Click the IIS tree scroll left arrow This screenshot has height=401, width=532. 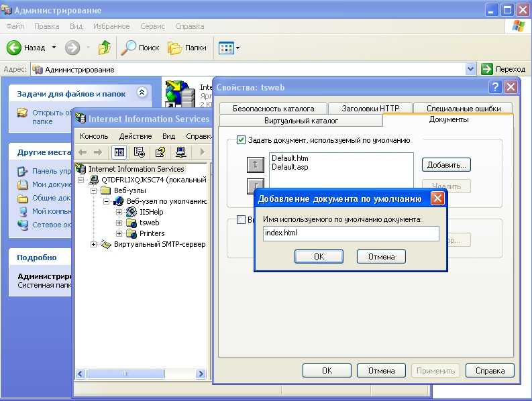pos(80,374)
